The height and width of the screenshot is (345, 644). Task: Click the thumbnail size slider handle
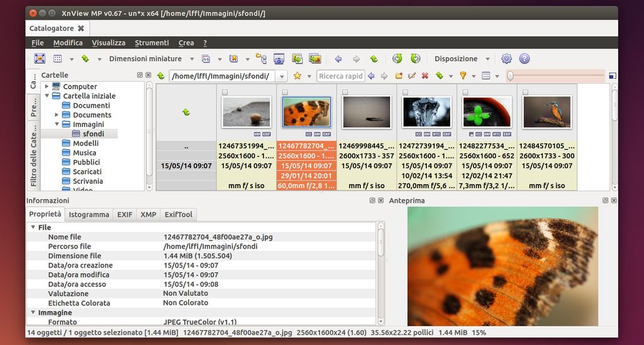point(510,76)
